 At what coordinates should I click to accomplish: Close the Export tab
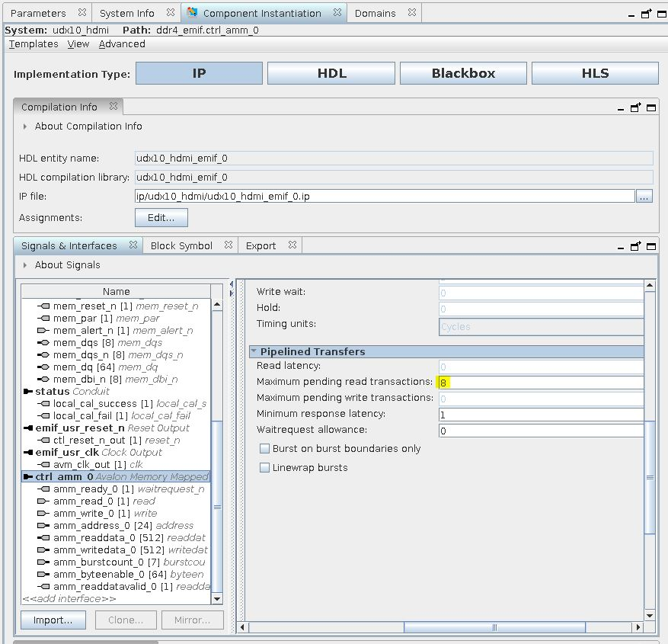pos(292,245)
